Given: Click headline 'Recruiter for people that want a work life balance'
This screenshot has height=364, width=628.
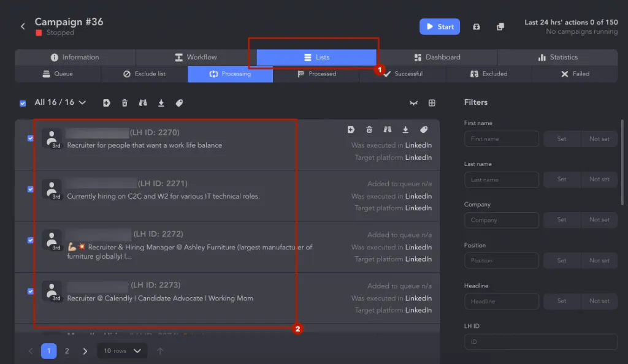Looking at the screenshot, I should pos(145,145).
